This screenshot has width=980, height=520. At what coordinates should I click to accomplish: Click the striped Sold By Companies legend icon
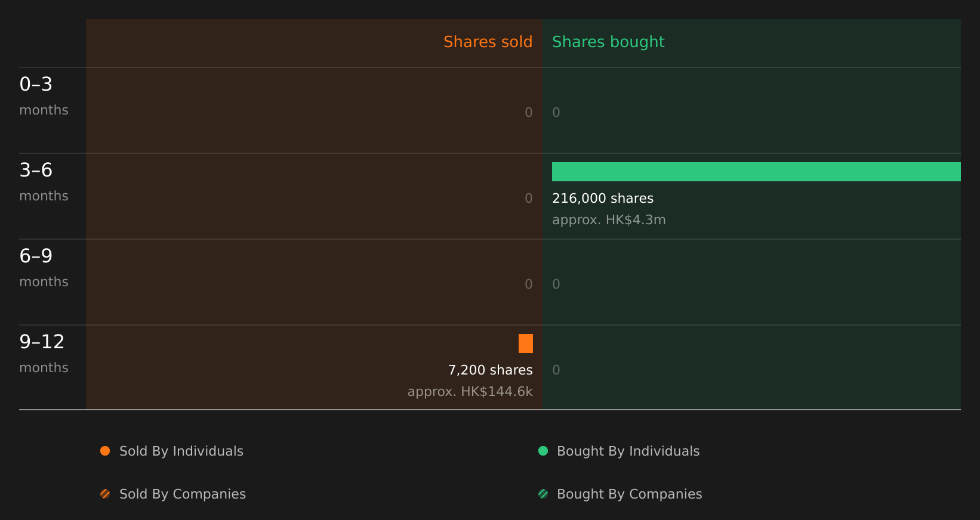pos(105,494)
